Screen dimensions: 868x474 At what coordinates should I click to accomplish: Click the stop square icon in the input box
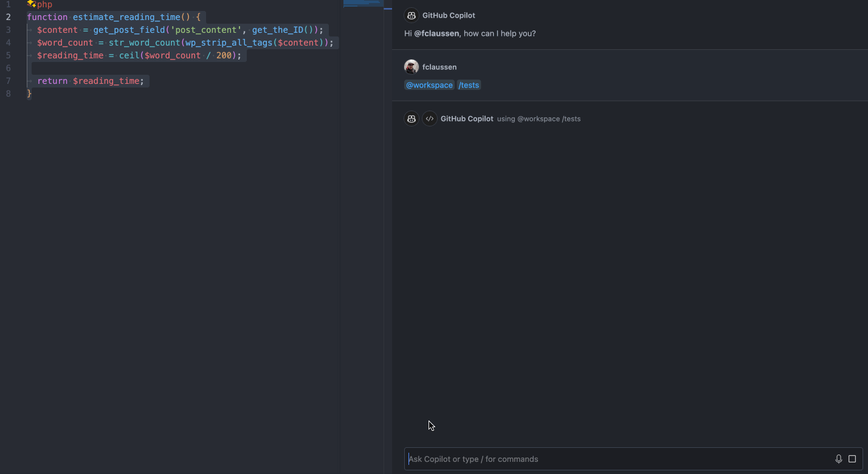pyautogui.click(x=852, y=459)
